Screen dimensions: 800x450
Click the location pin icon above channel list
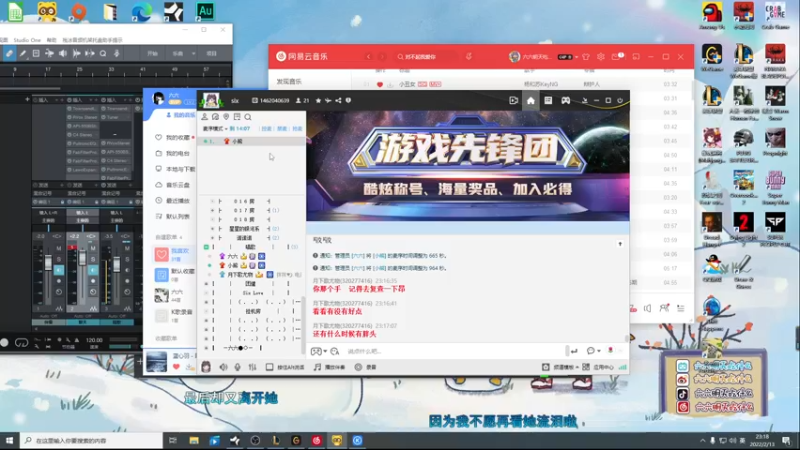point(226,117)
